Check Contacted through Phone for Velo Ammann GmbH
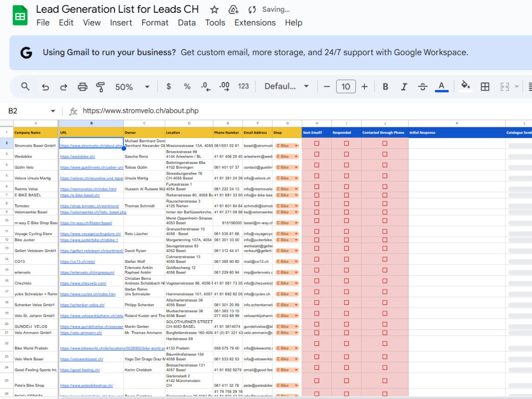This screenshot has height=399, width=532. pos(385,332)
